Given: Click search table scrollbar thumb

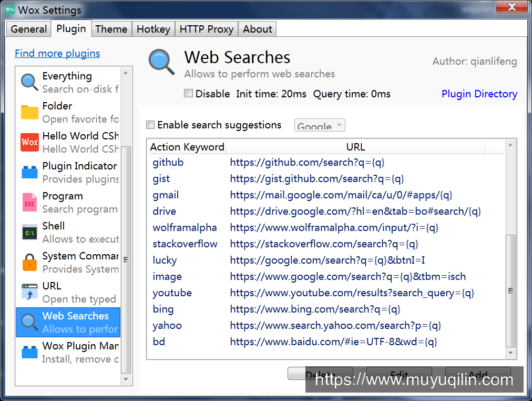Looking at the screenshot, I should [x=510, y=290].
